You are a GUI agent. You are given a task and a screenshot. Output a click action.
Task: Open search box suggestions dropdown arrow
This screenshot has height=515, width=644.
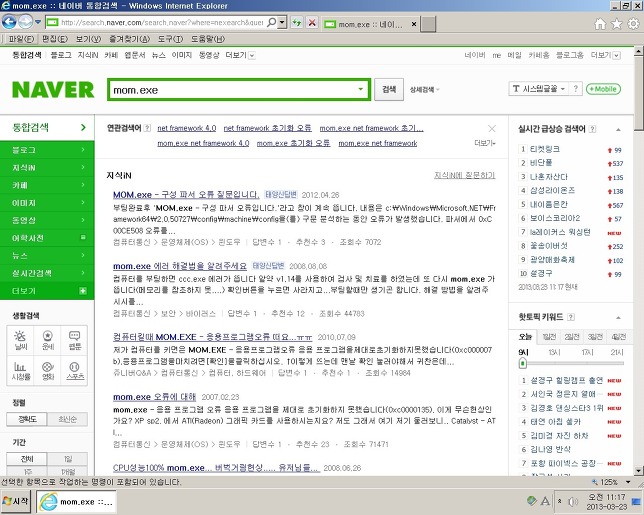(361, 89)
